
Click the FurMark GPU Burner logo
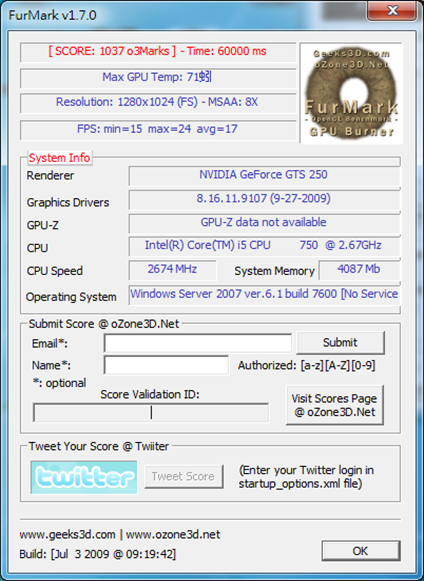point(351,93)
